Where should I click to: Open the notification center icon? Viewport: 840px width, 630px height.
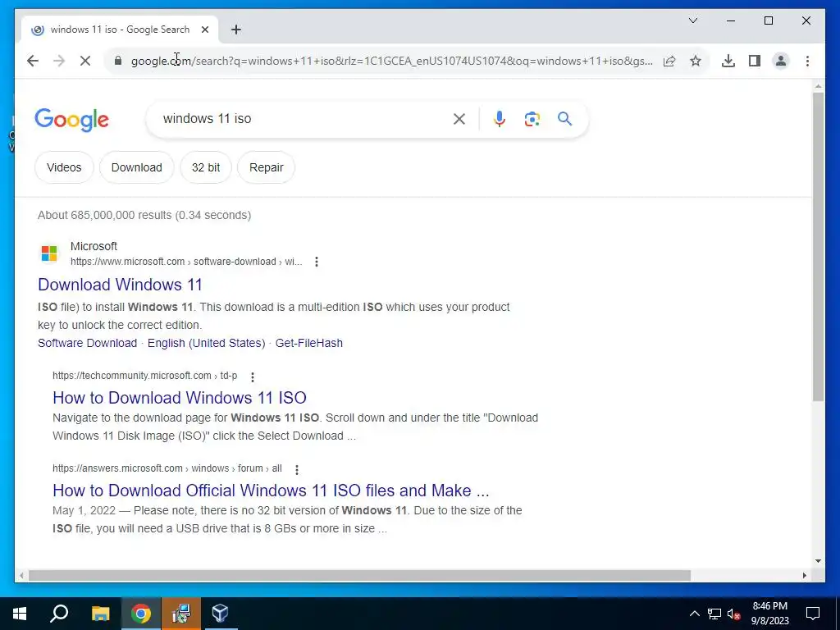pos(813,614)
